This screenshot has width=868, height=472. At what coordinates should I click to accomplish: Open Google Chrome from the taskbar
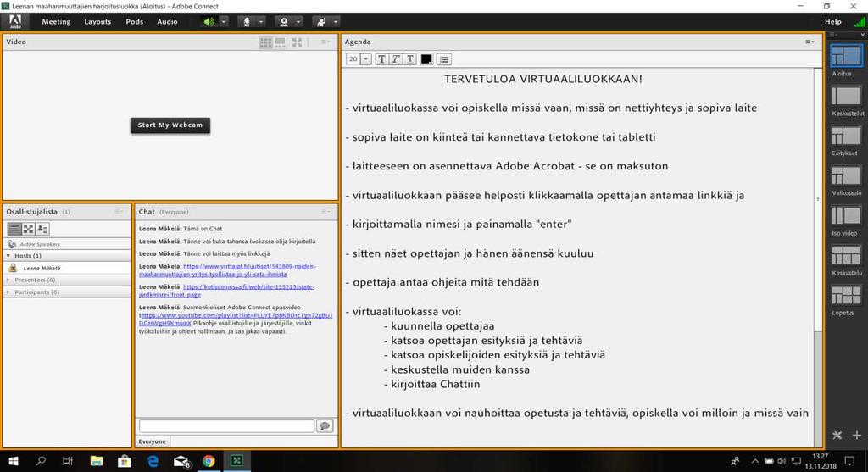tap(209, 461)
